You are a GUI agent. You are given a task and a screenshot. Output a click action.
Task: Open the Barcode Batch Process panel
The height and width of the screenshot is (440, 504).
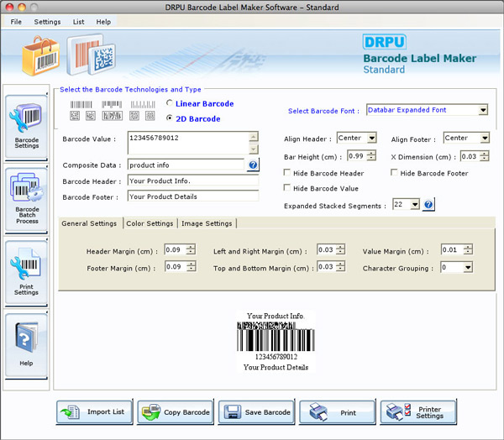coord(26,200)
